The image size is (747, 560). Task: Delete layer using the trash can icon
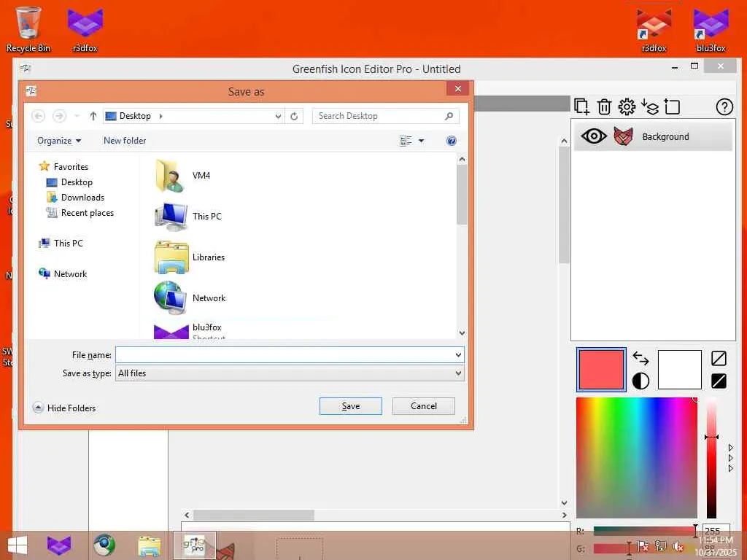pos(604,106)
